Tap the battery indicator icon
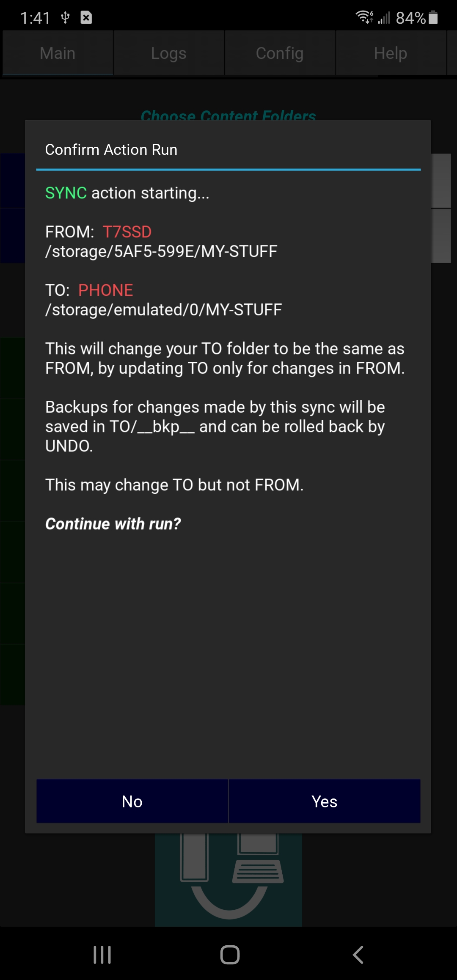Image resolution: width=457 pixels, height=980 pixels. [x=433, y=17]
